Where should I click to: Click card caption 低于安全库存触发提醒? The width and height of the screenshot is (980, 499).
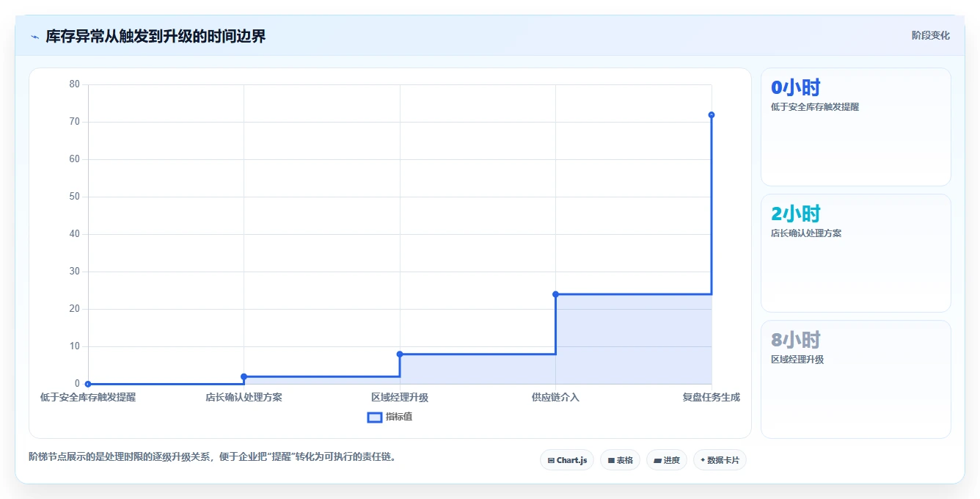[x=815, y=106]
